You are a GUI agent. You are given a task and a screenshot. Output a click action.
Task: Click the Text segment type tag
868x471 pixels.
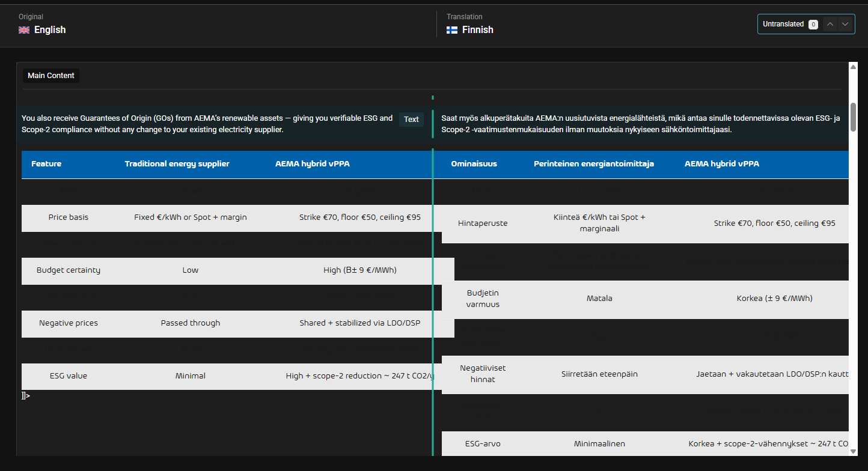tap(411, 120)
